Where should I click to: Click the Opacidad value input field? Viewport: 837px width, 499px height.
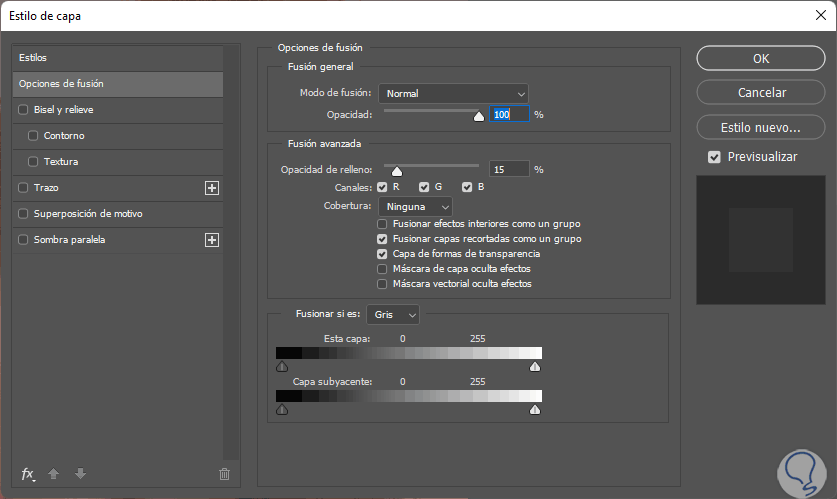[509, 114]
